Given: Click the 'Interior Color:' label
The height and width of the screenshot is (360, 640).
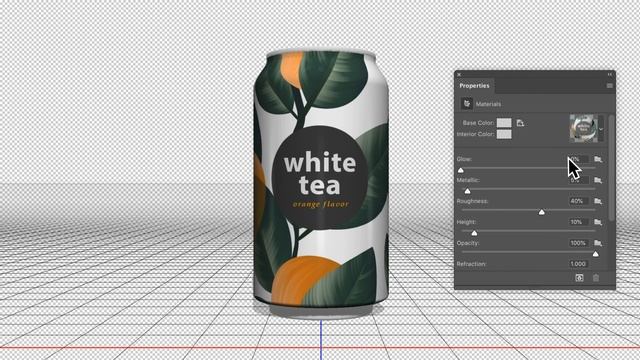Looking at the screenshot, I should (x=476, y=134).
